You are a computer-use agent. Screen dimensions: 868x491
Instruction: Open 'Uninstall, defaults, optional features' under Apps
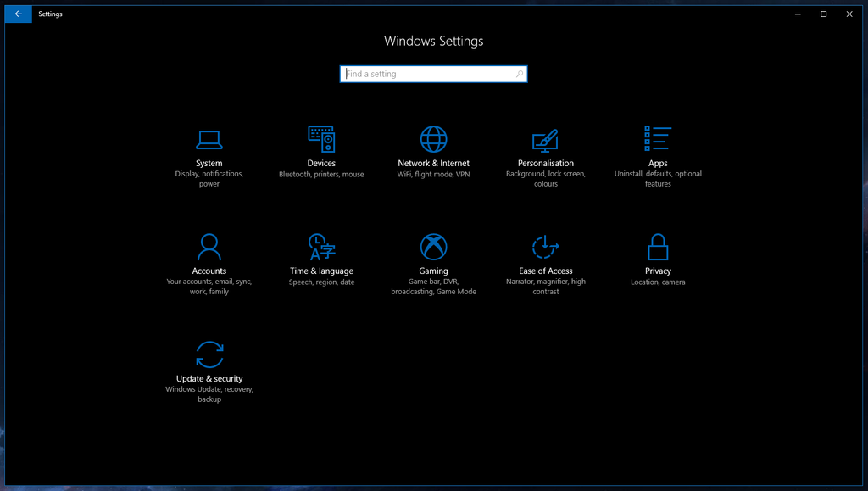(657, 178)
